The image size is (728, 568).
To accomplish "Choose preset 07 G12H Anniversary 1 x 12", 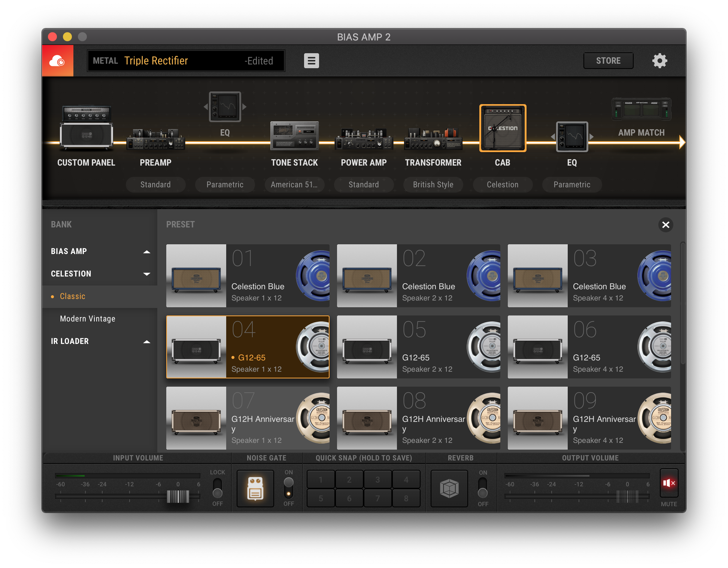I will click(248, 418).
